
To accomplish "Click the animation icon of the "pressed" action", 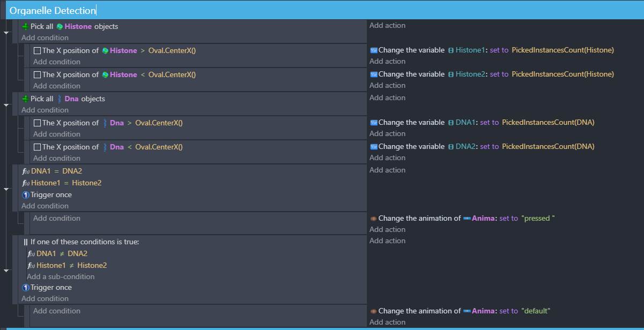I will pyautogui.click(x=374, y=218).
